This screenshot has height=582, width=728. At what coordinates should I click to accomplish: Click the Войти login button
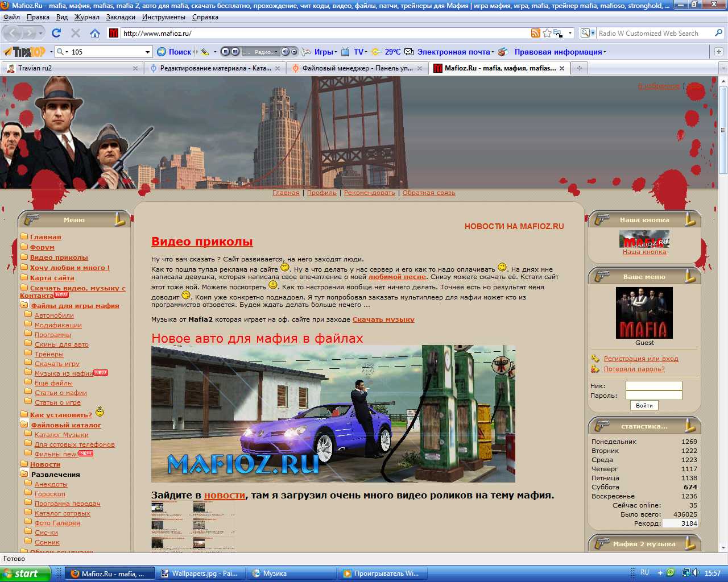click(x=644, y=405)
